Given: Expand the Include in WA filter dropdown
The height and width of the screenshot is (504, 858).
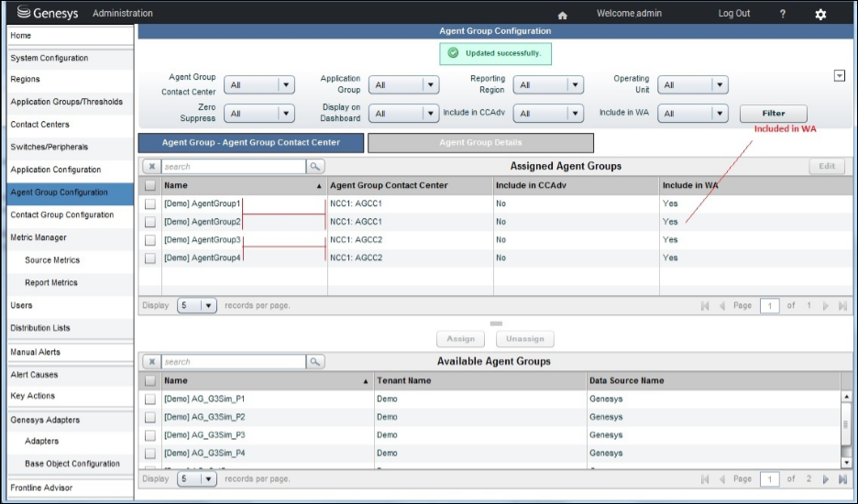Looking at the screenshot, I should coord(720,114).
